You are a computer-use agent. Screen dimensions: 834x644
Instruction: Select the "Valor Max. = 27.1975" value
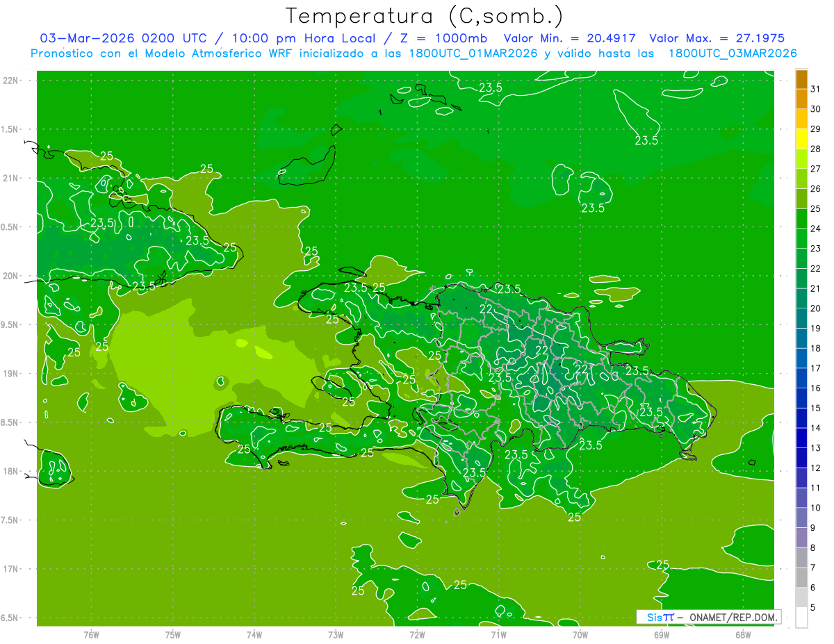(717, 38)
